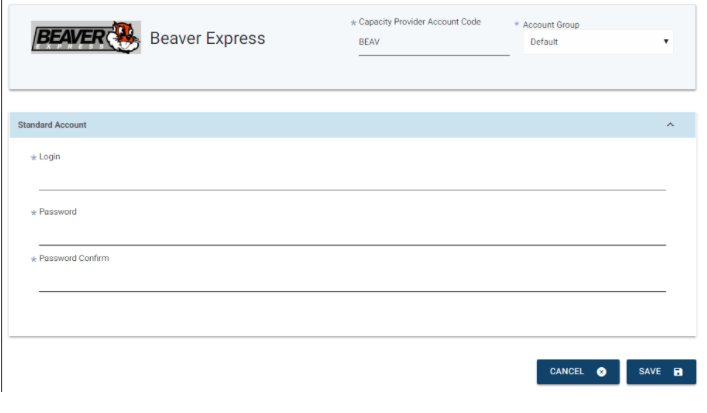
Task: Click the SAVE button
Action: [x=661, y=372]
